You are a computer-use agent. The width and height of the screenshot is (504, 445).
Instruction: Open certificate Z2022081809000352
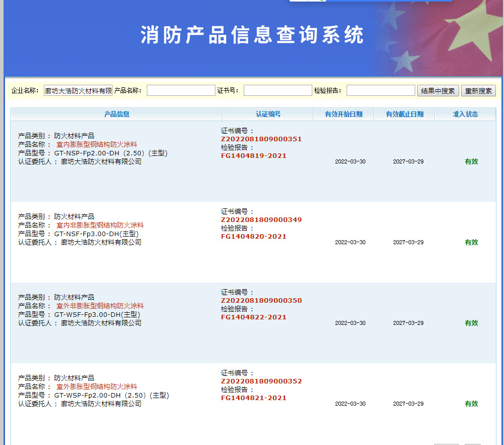coord(261,381)
